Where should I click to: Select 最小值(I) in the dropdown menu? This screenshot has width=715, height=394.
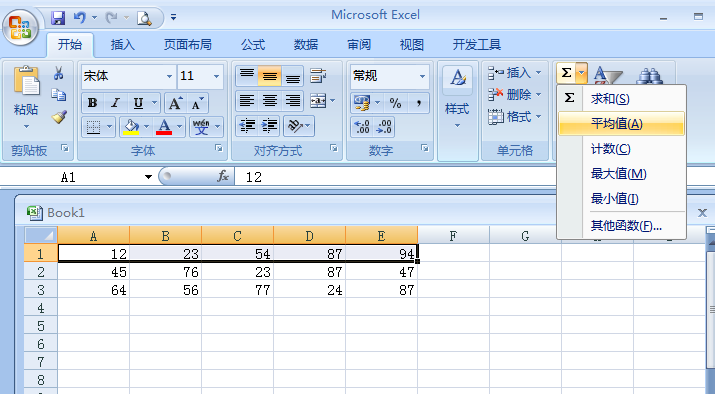point(621,199)
